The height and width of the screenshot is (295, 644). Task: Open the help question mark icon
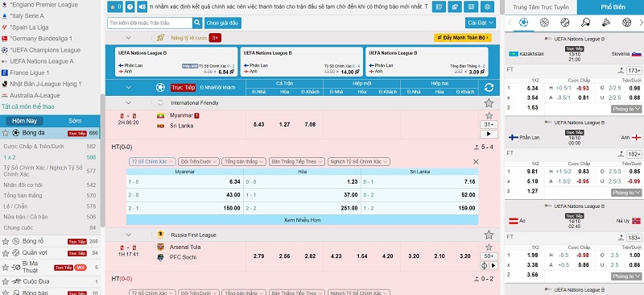130,6
